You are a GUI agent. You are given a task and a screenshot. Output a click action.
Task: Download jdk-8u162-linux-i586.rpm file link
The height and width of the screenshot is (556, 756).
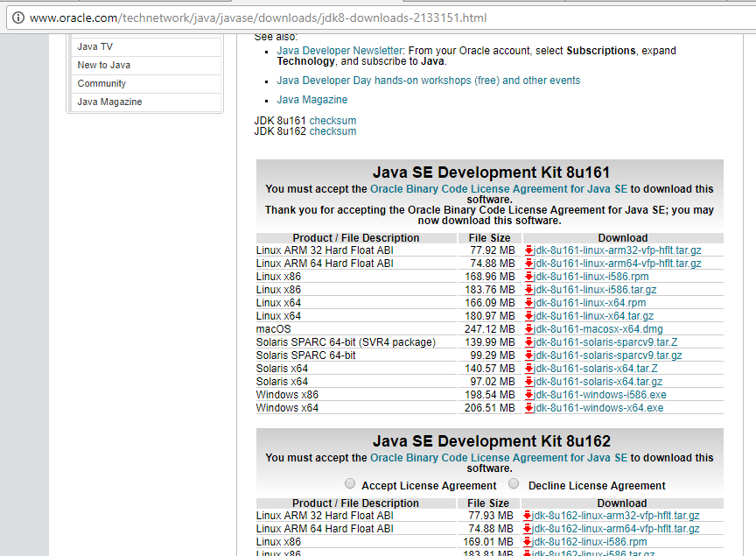pyautogui.click(x=589, y=541)
